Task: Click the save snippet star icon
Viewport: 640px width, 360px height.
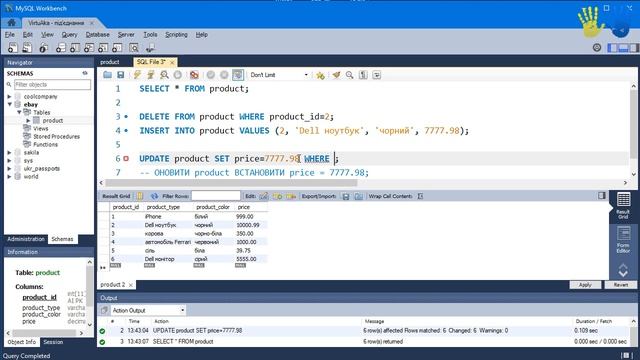Action: [320, 75]
